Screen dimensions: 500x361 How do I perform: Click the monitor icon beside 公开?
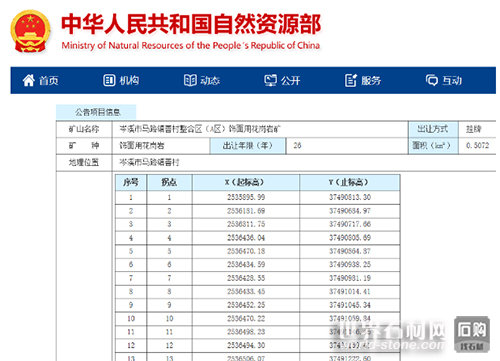coord(270,80)
